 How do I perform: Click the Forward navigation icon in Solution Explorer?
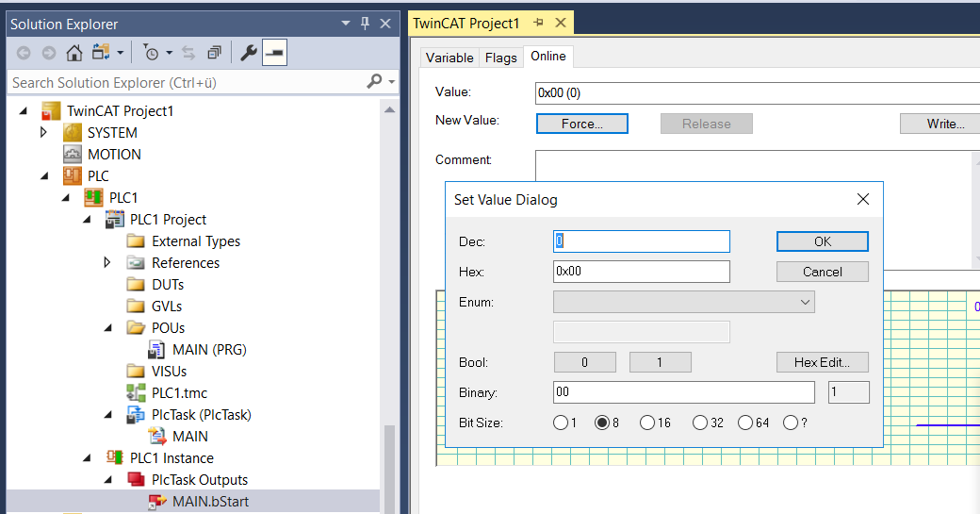pyautogui.click(x=49, y=53)
